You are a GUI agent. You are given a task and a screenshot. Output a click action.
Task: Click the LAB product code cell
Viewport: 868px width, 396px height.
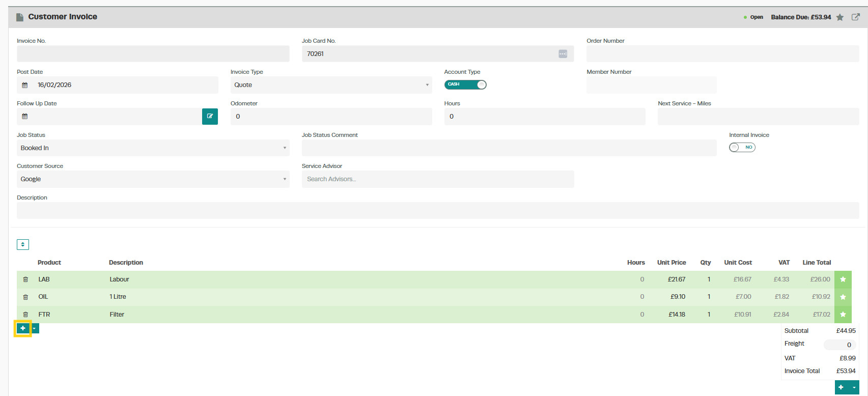pos(44,279)
